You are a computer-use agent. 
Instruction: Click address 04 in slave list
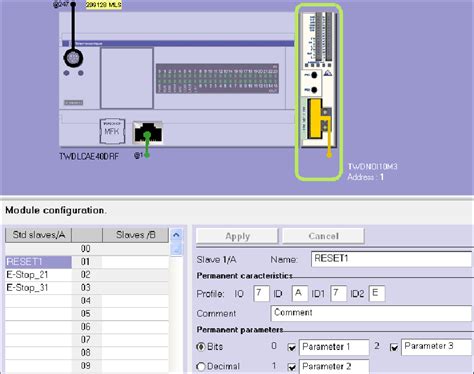86,301
